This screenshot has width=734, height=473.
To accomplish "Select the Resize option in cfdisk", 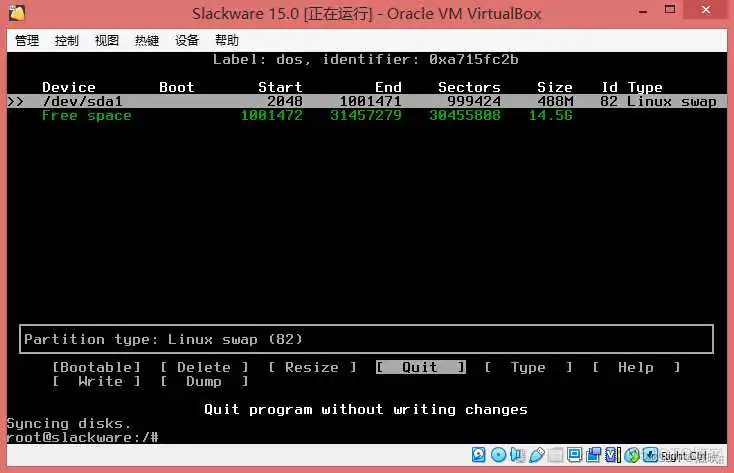I will pyautogui.click(x=312, y=367).
